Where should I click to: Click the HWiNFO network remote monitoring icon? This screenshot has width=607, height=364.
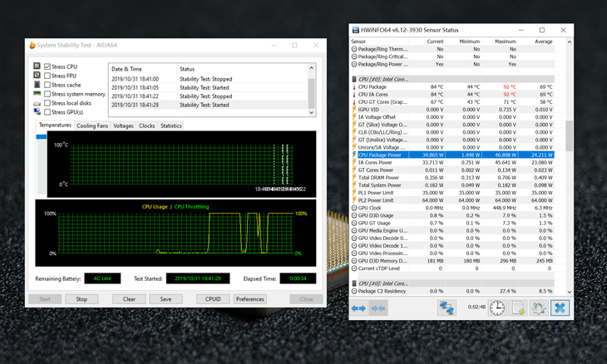point(447,307)
